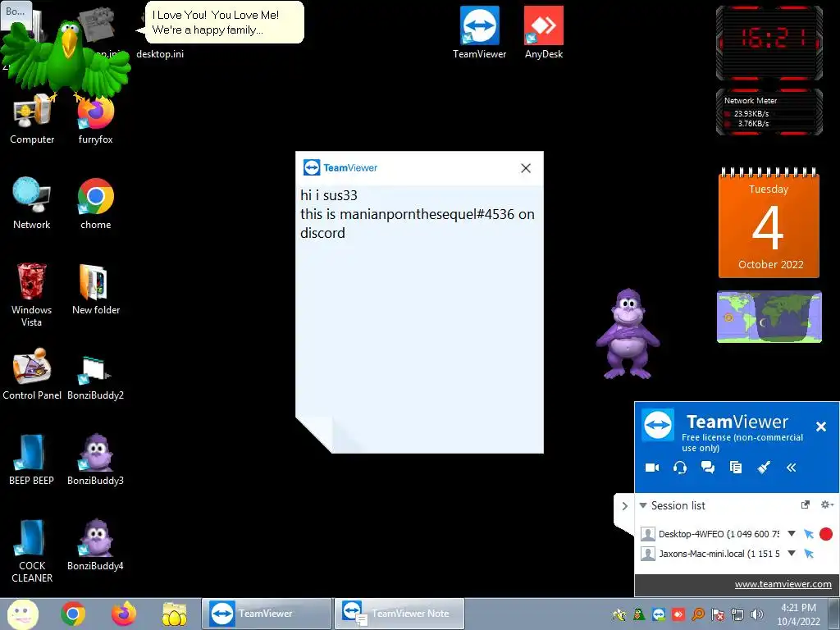The image size is (840, 630).
Task: Toggle remote control cursor for Jaxons-Mac-mini.local
Action: coord(809,554)
